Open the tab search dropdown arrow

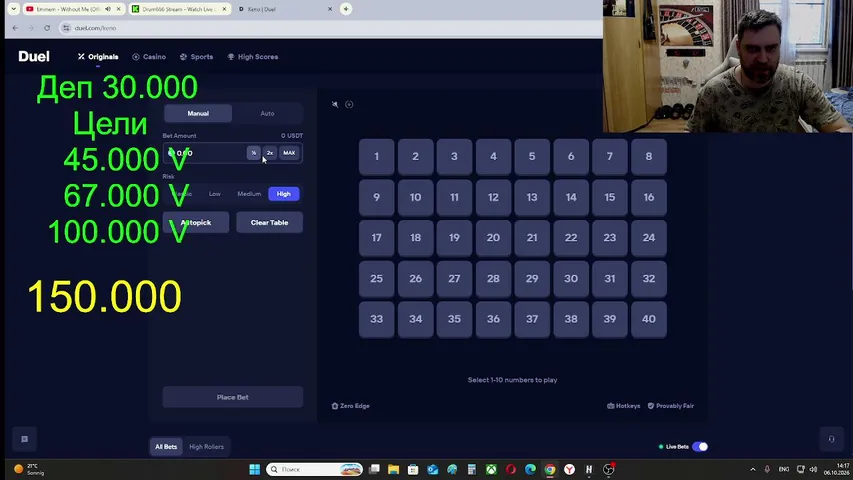(14, 9)
